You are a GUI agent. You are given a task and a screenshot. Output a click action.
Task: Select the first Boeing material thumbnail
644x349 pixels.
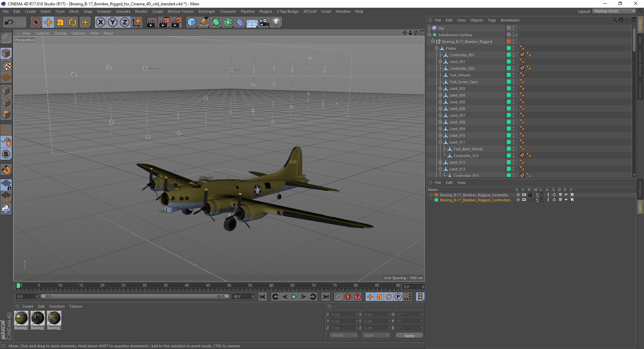click(x=21, y=318)
